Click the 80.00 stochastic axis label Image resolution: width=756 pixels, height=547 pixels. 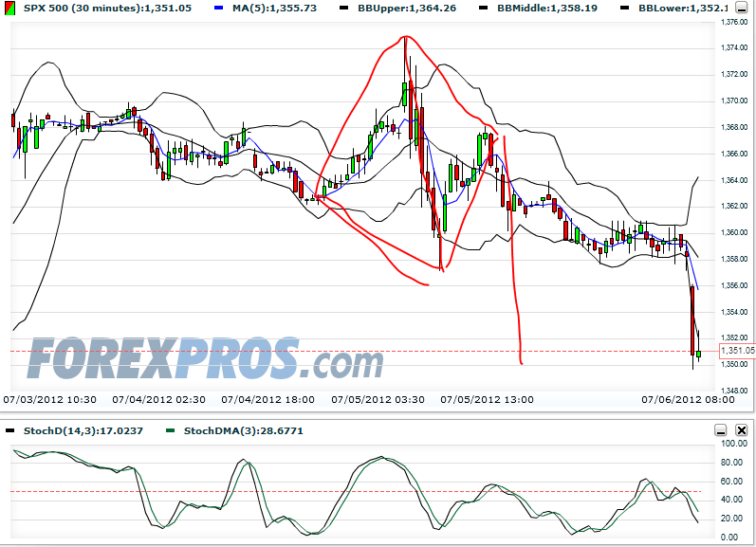point(731,463)
